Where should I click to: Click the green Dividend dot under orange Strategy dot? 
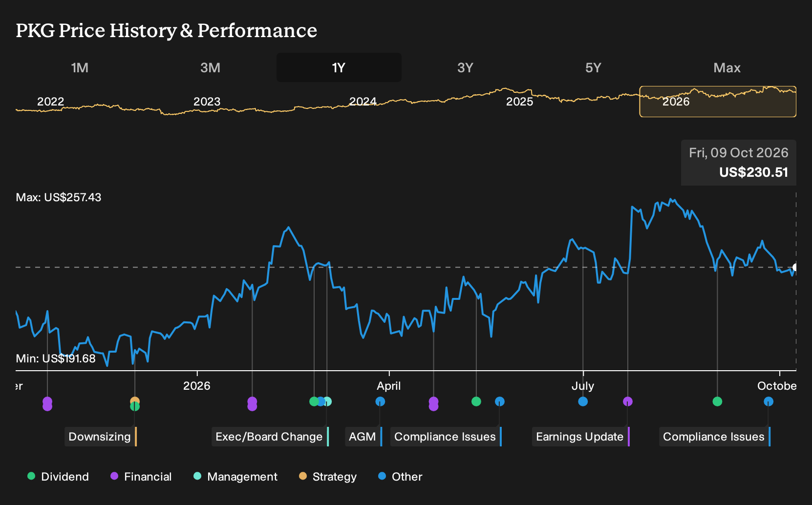135,406
